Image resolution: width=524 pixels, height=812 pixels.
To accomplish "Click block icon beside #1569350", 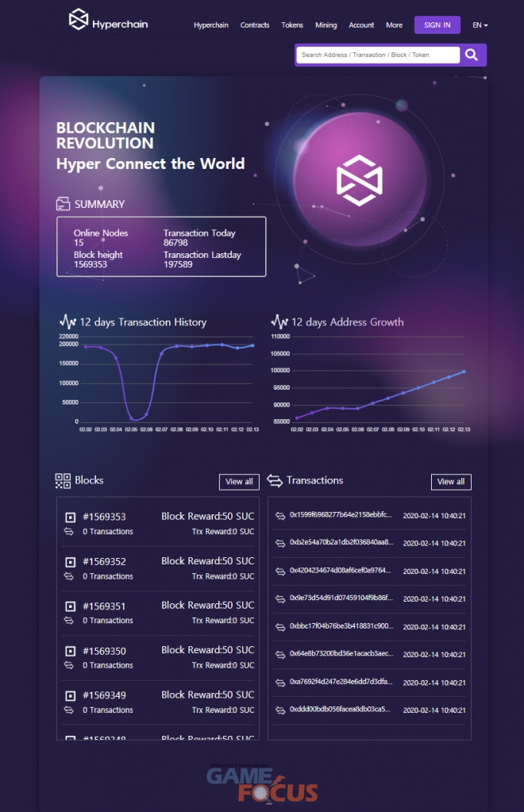I will click(x=71, y=651).
